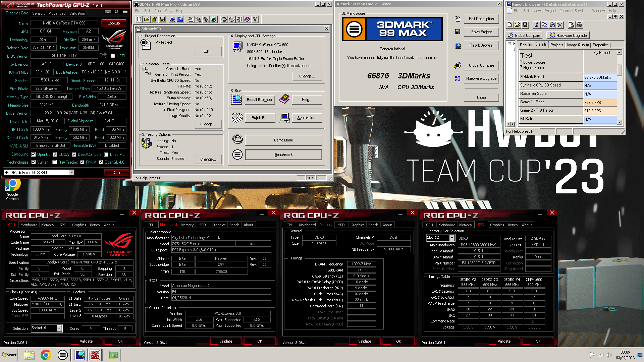Screen dimensions: 644x362
Task: Toggle the OpenCL checkbox
Action: pyautogui.click(x=34, y=155)
